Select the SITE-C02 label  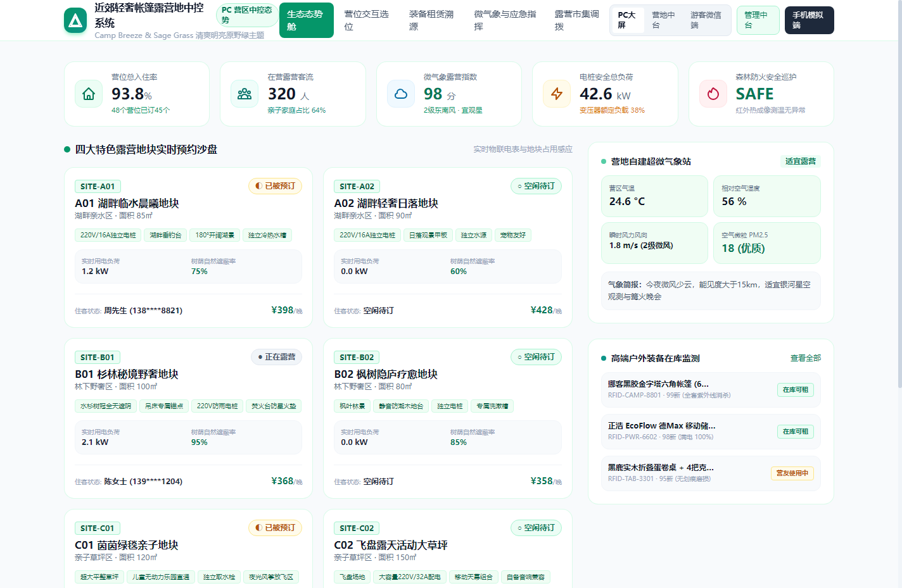point(357,529)
